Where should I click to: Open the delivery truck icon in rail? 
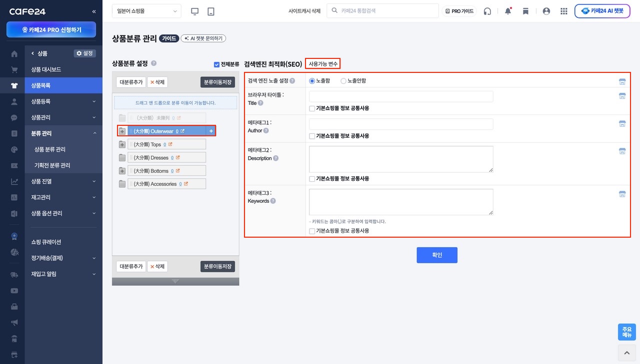(x=14, y=275)
